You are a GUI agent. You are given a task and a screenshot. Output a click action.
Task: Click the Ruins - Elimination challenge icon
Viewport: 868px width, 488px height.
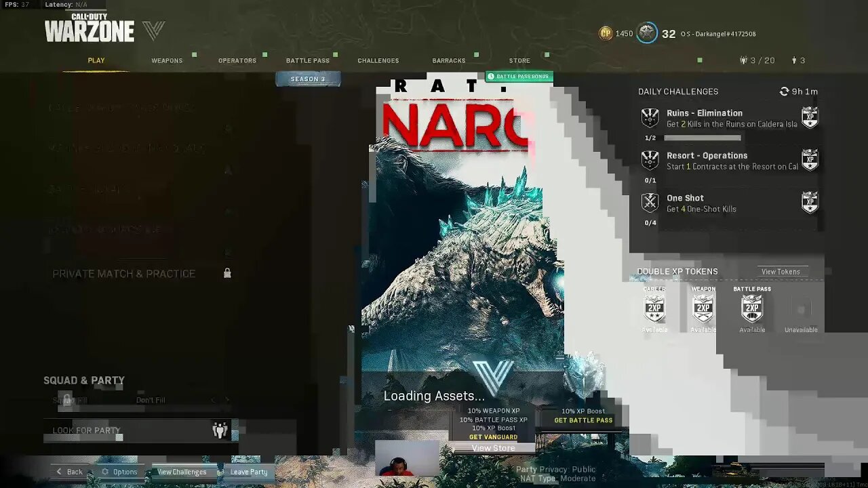coord(650,118)
